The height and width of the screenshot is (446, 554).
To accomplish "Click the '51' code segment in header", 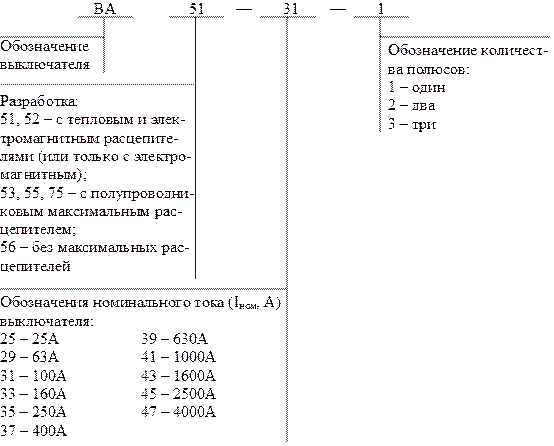I will (196, 9).
